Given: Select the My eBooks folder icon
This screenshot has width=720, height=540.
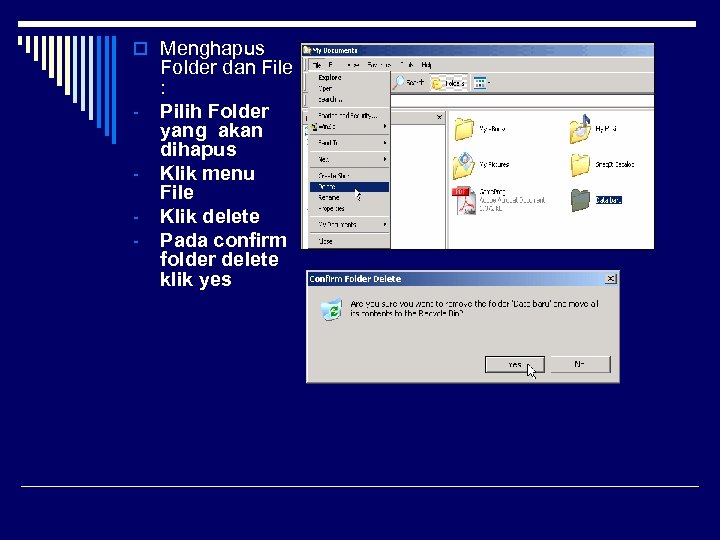Looking at the screenshot, I should tap(464, 129).
